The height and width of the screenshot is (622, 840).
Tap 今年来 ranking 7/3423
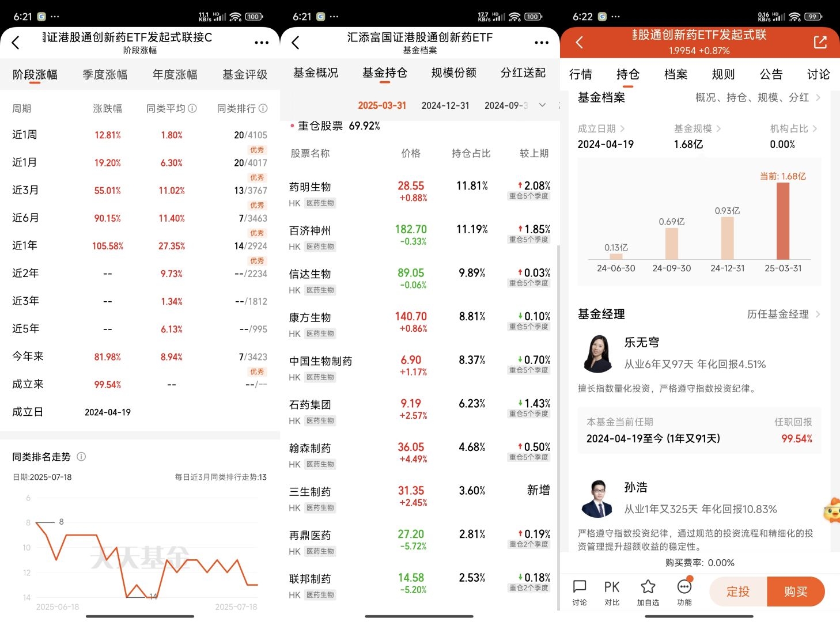click(253, 356)
